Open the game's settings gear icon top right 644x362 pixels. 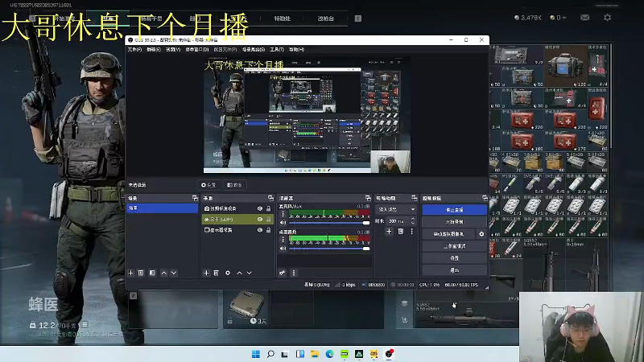click(x=608, y=18)
